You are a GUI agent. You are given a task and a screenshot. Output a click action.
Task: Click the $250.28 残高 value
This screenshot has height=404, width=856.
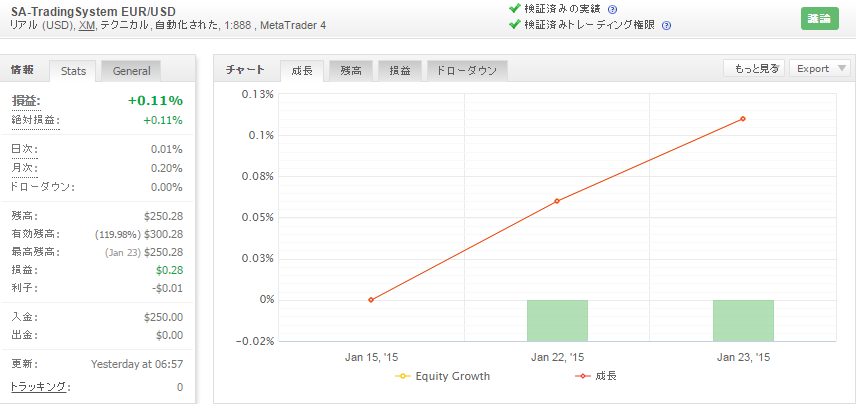click(x=163, y=216)
